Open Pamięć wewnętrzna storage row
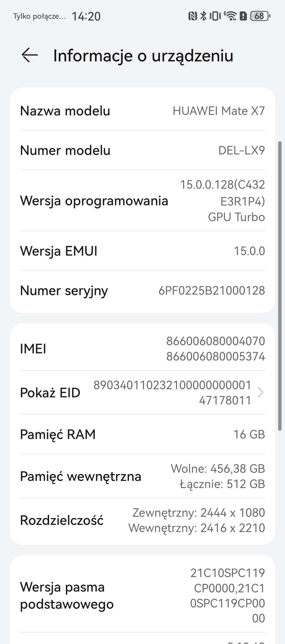Image resolution: width=285 pixels, height=644 pixels. coord(142,476)
